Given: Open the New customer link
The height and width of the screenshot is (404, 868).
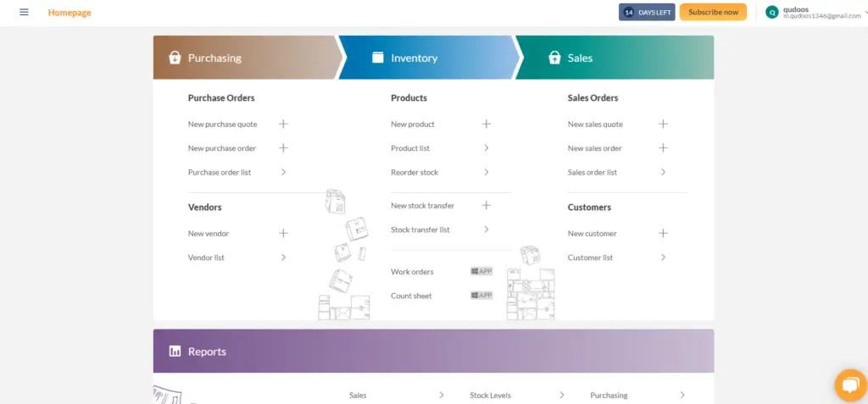Looking at the screenshot, I should pyautogui.click(x=592, y=234).
